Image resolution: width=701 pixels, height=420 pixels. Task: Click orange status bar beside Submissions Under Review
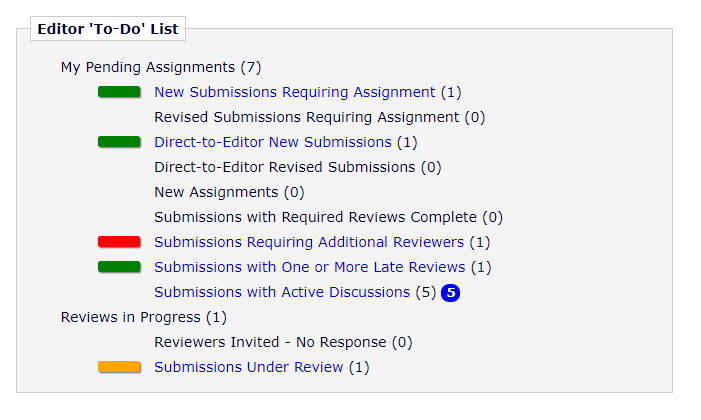(119, 367)
